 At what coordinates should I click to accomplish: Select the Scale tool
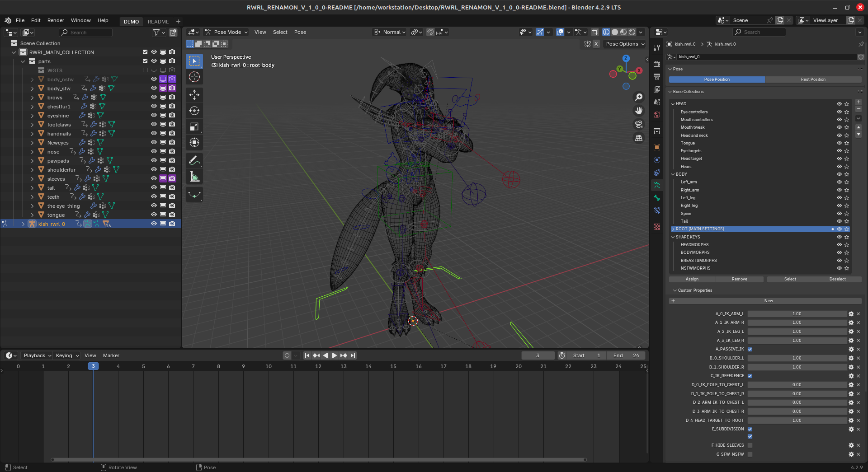click(x=194, y=126)
